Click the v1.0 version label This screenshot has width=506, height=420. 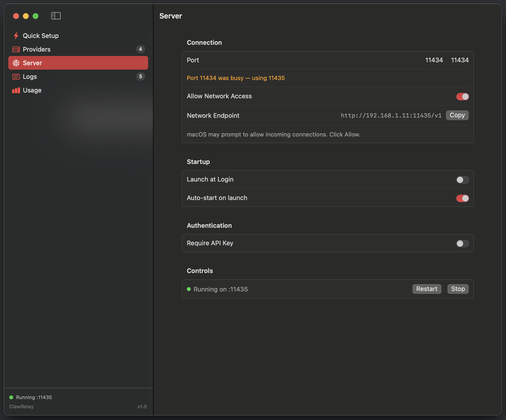click(142, 407)
